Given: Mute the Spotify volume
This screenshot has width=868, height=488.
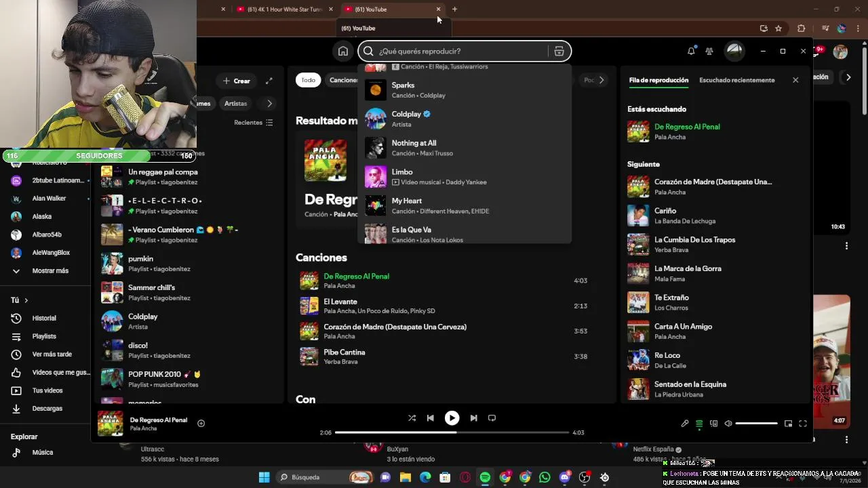Looking at the screenshot, I should (x=728, y=424).
